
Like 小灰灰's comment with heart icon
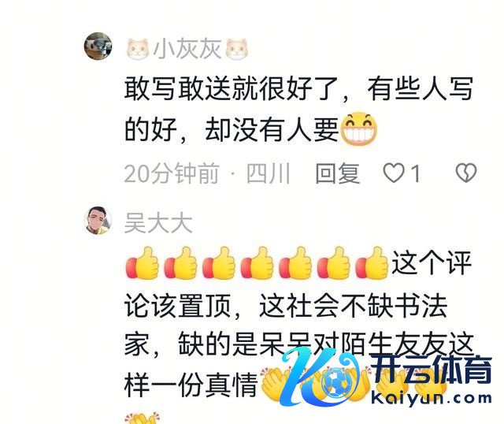click(394, 173)
